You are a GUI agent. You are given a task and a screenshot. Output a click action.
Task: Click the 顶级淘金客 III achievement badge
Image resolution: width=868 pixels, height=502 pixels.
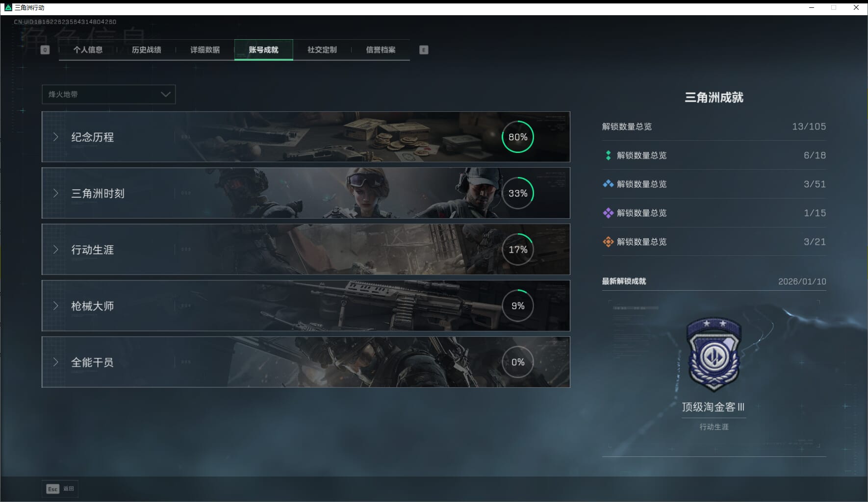coord(714,355)
